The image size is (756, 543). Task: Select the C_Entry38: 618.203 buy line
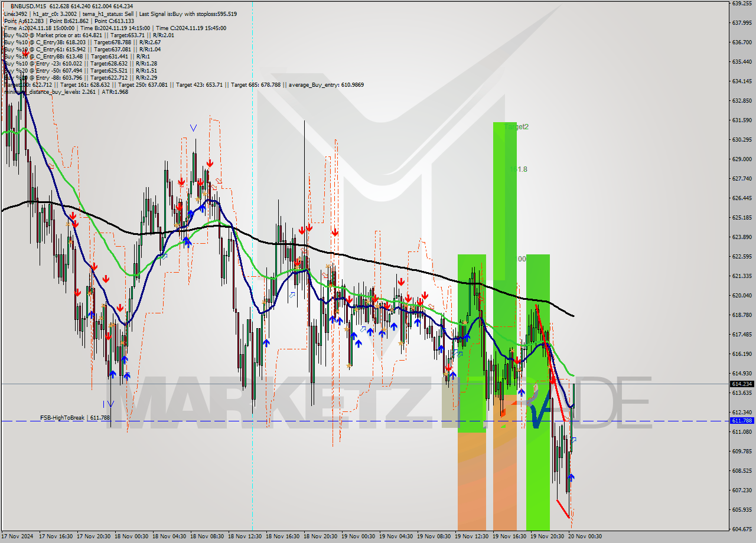[82, 42]
